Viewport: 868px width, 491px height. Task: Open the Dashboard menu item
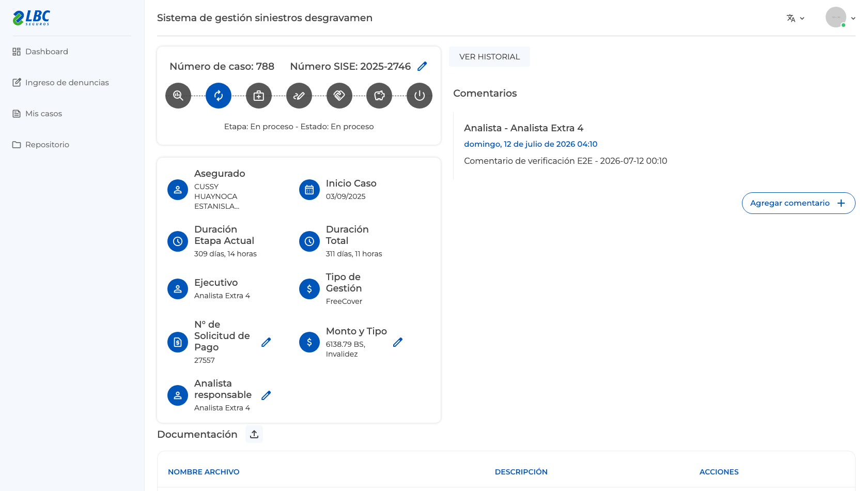(x=40, y=52)
